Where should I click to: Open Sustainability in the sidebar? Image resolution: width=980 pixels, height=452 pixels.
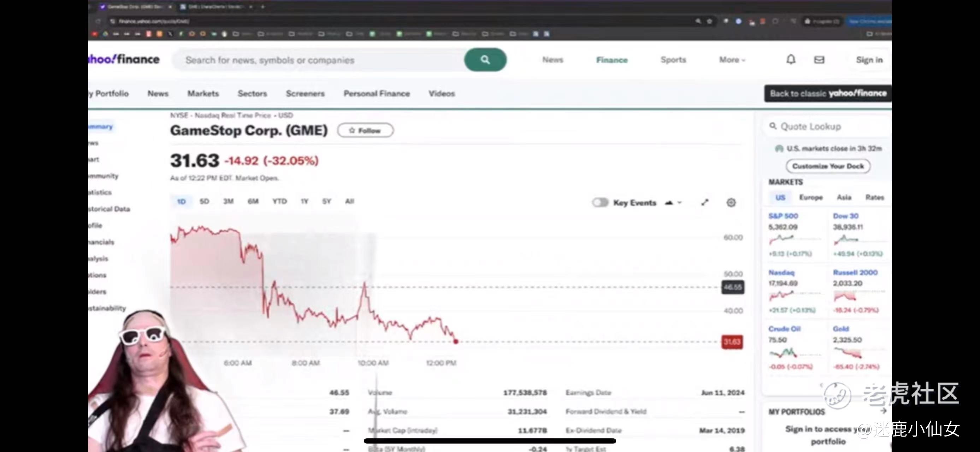[107, 308]
